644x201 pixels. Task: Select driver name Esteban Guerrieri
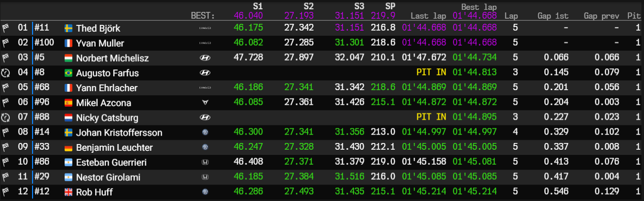coord(111,163)
